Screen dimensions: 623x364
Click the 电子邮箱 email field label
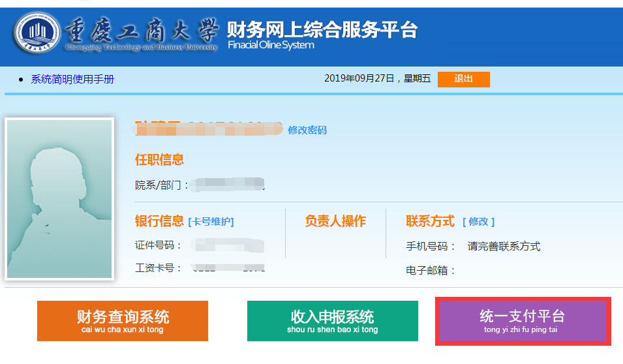point(431,270)
